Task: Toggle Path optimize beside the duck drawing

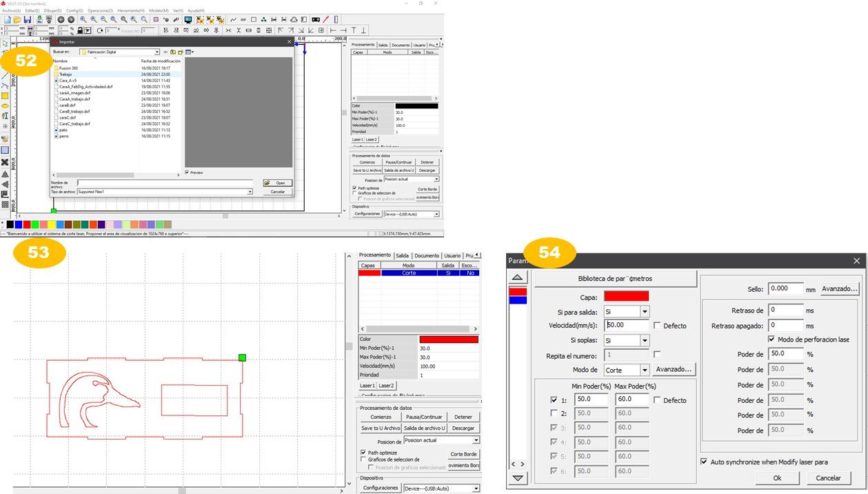Action: click(363, 453)
